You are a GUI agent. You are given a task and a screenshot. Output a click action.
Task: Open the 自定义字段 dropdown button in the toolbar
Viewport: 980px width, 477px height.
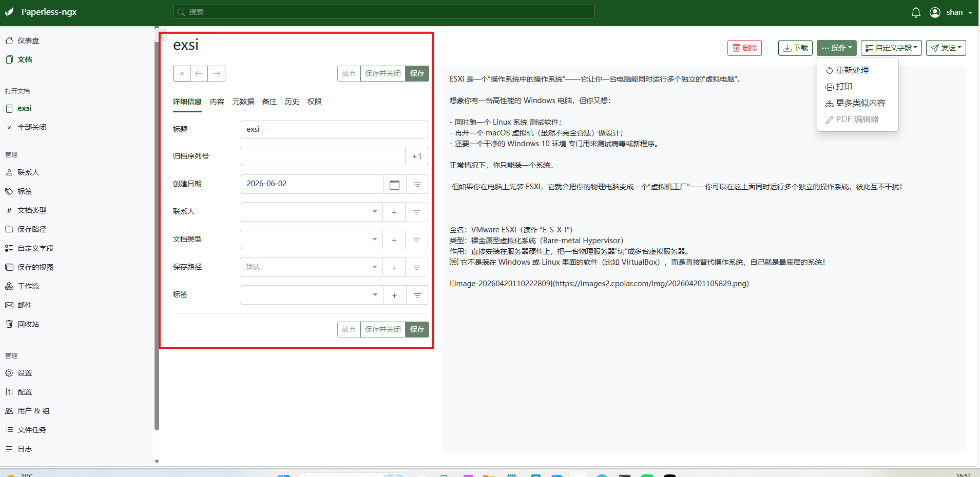891,48
